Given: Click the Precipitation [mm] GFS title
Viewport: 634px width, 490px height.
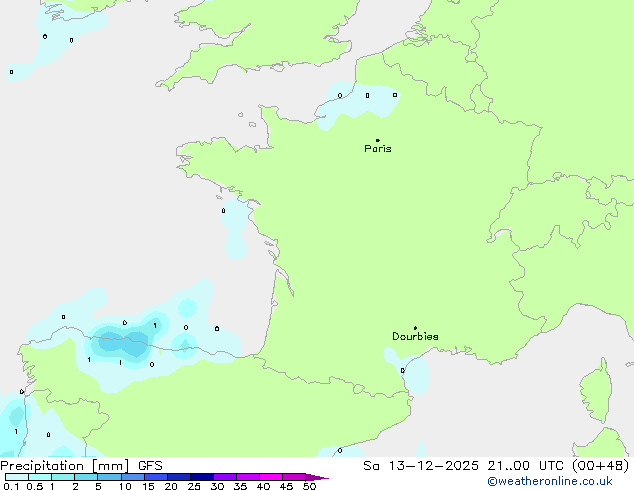Looking at the screenshot, I should pyautogui.click(x=81, y=466).
